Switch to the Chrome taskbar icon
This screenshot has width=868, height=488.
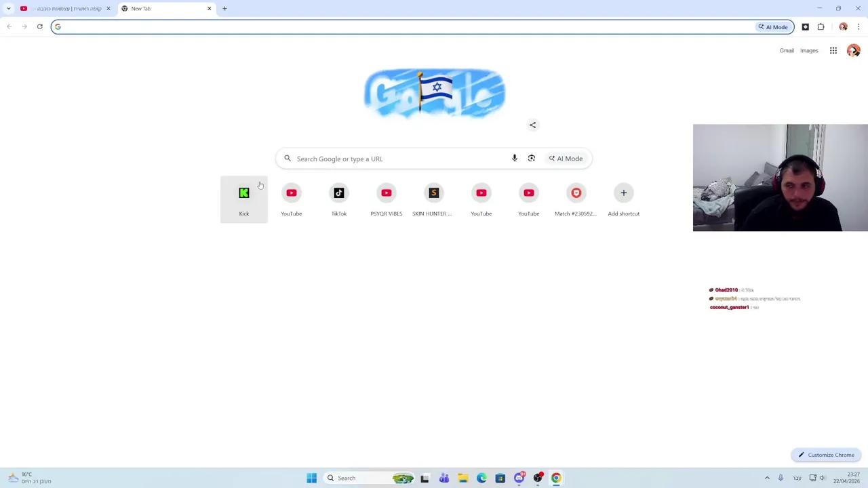(556, 478)
